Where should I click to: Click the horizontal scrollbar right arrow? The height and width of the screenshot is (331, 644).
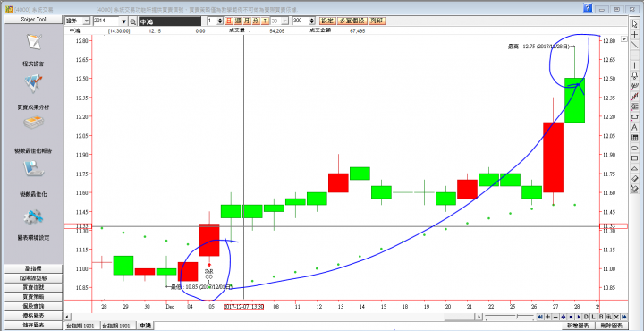(479, 317)
